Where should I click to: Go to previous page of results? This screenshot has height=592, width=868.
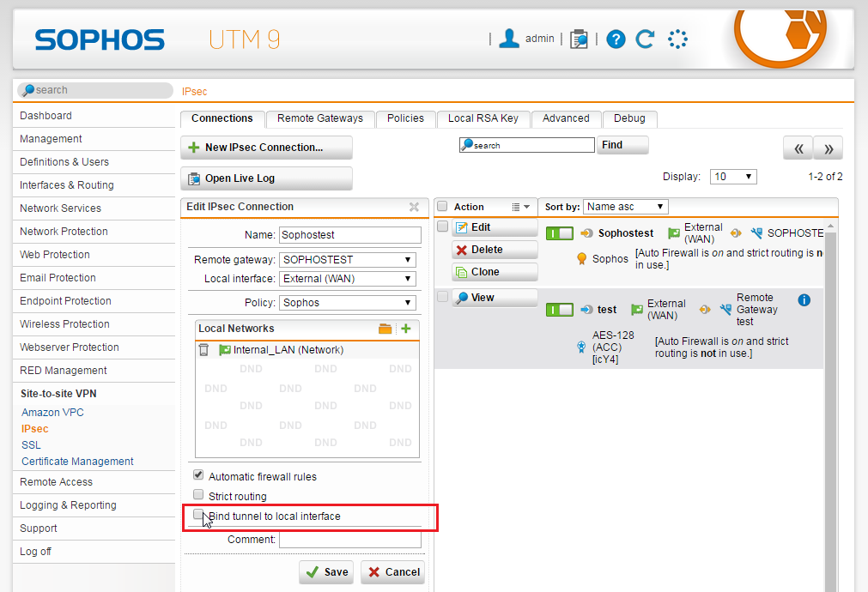[x=798, y=148]
